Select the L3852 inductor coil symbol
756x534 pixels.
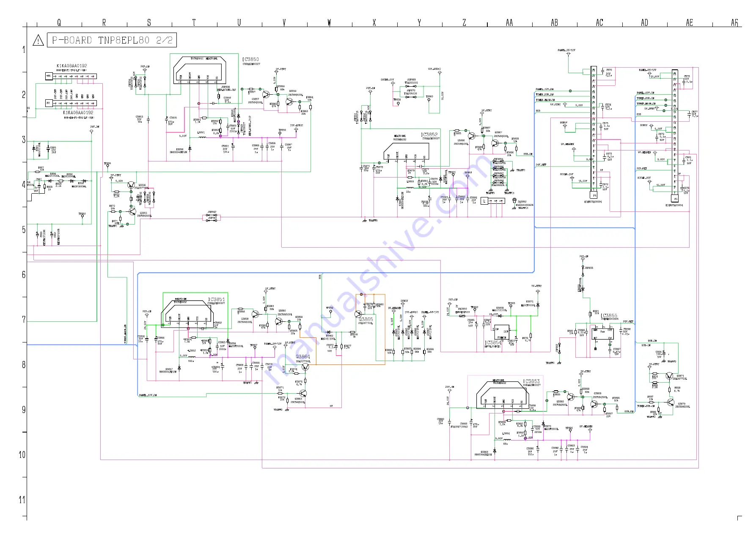[x=192, y=357]
